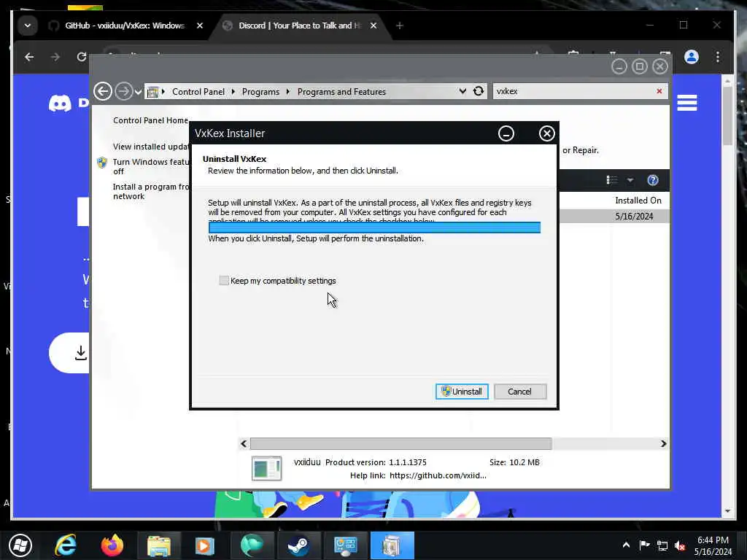Go forward in the browser
The height and width of the screenshot is (560, 747).
(x=55, y=57)
